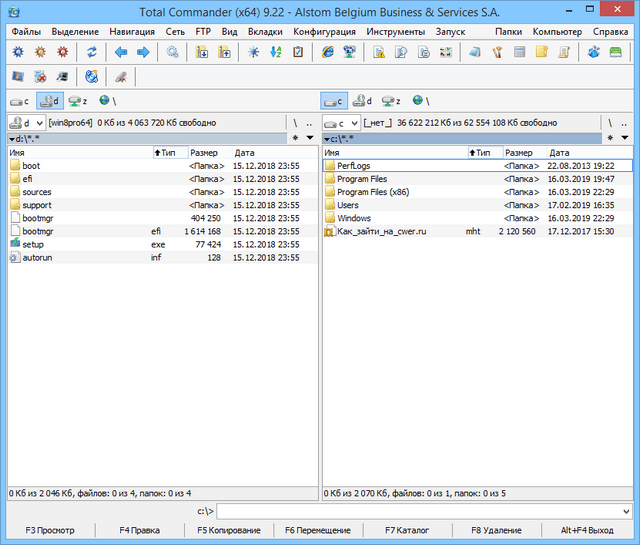Click the A-Z sort toolbar icon
The width and height of the screenshot is (640, 545).
click(276, 52)
